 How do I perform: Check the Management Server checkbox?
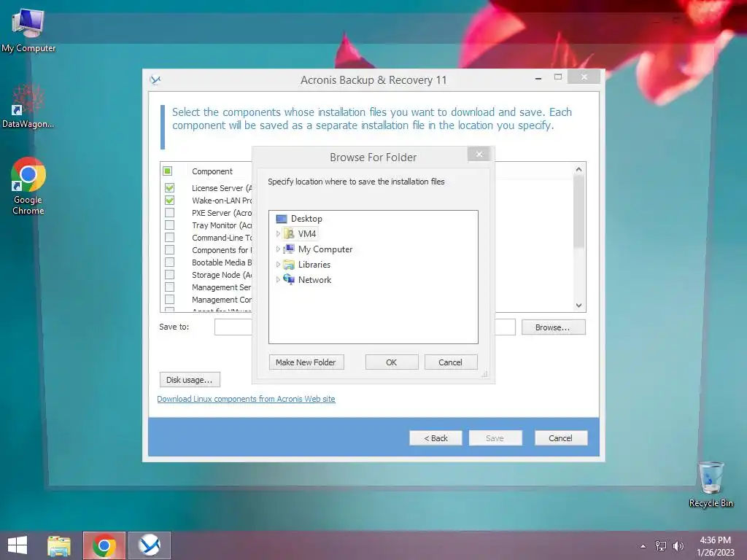169,287
